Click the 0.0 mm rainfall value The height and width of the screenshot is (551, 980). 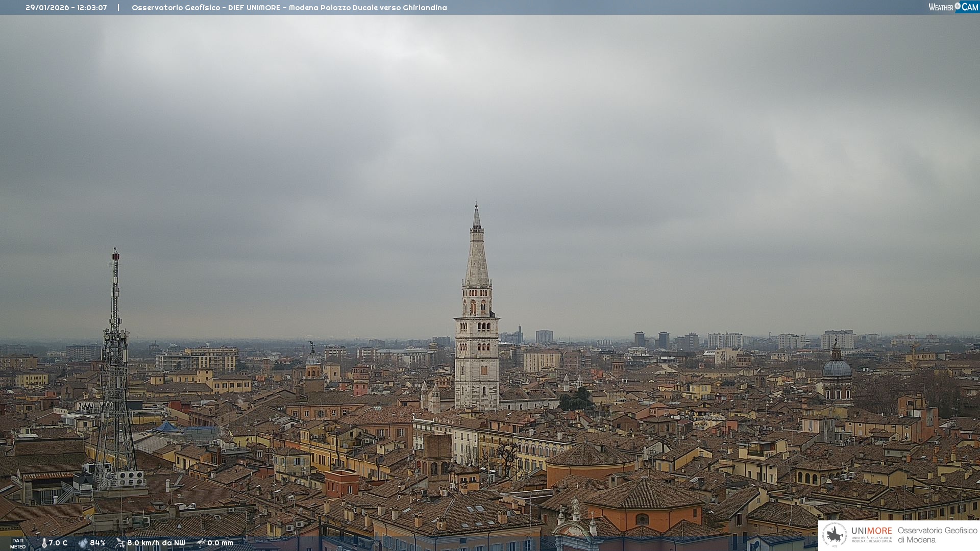click(220, 543)
